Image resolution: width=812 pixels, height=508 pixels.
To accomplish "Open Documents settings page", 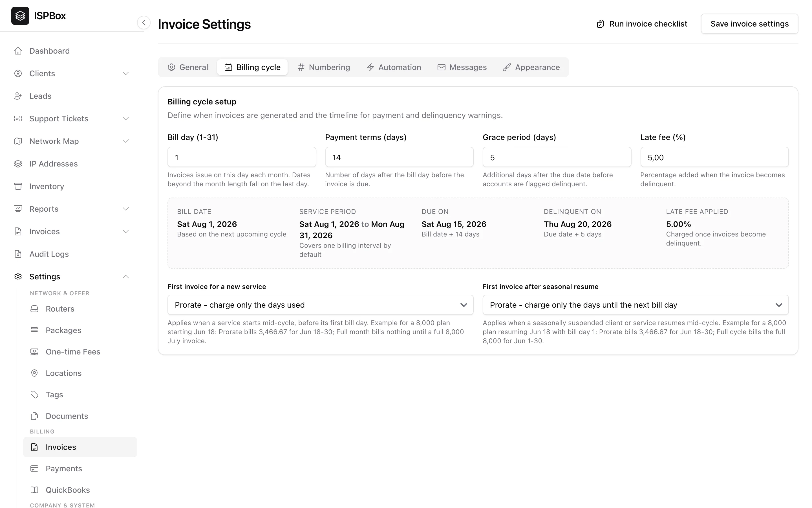I will [x=80, y=416].
